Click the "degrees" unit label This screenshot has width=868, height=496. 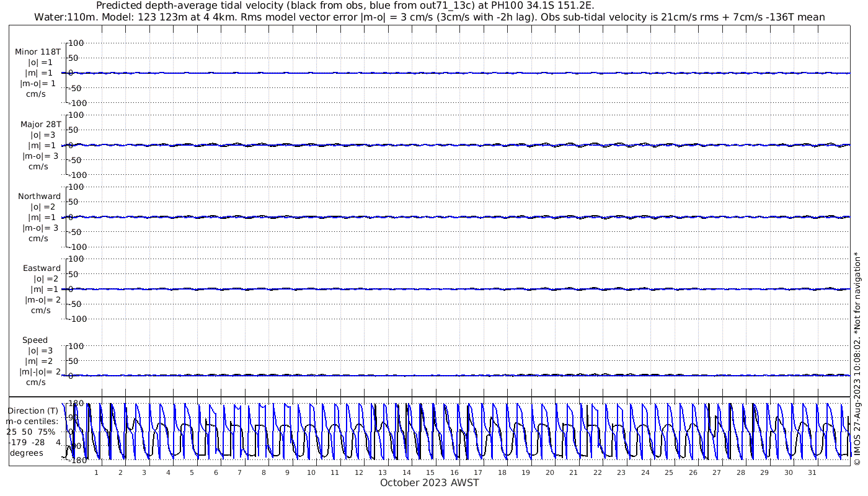click(27, 453)
